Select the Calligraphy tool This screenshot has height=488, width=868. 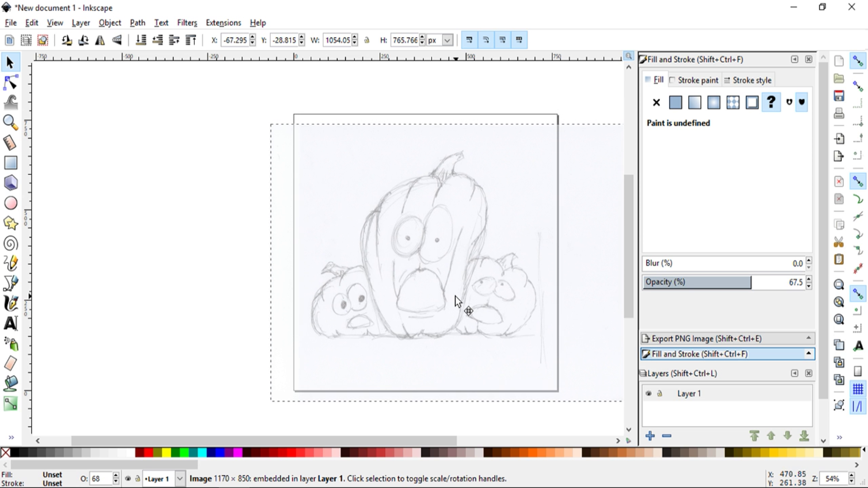click(10, 303)
